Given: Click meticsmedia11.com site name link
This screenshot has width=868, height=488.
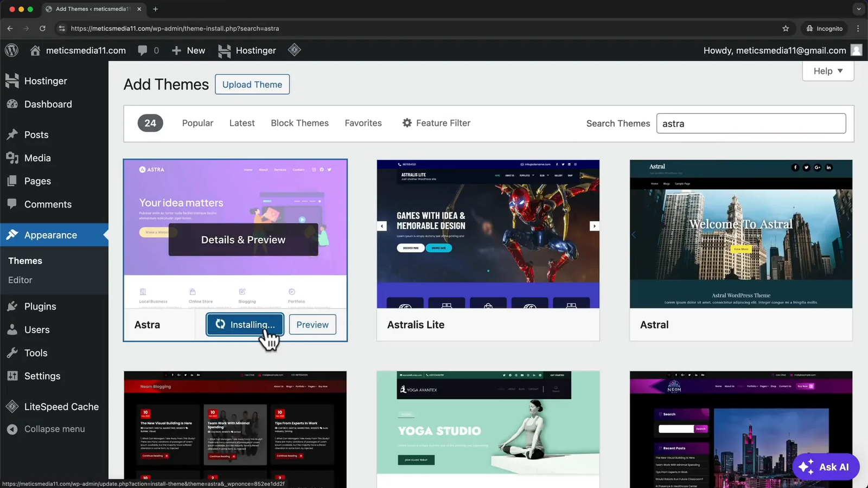Looking at the screenshot, I should coord(86,50).
